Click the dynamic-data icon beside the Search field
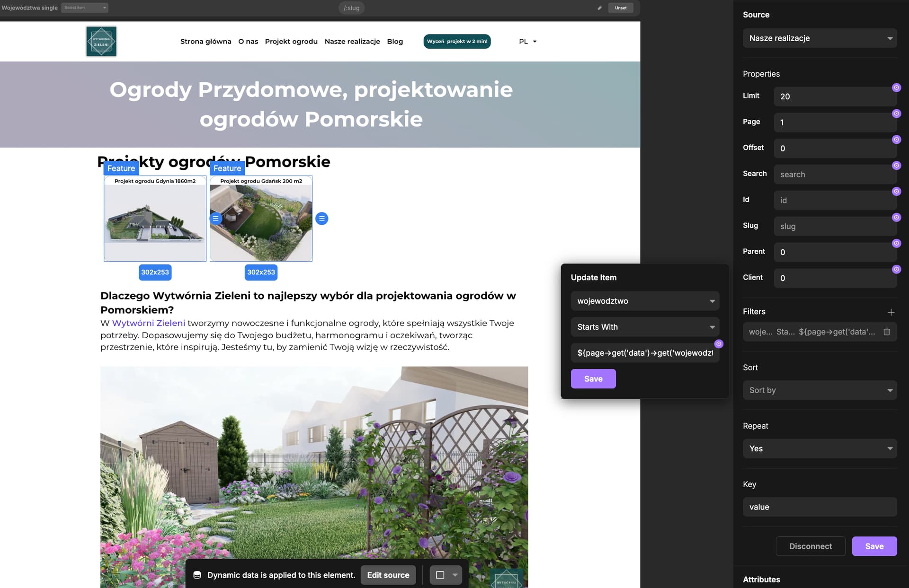This screenshot has width=909, height=588. 896,166
